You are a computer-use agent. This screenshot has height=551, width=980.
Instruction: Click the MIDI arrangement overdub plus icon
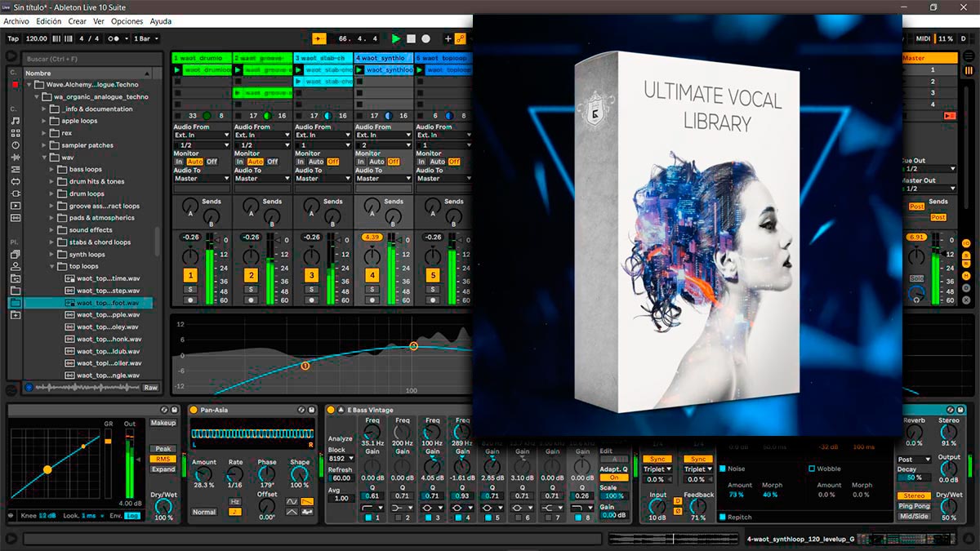tap(448, 38)
